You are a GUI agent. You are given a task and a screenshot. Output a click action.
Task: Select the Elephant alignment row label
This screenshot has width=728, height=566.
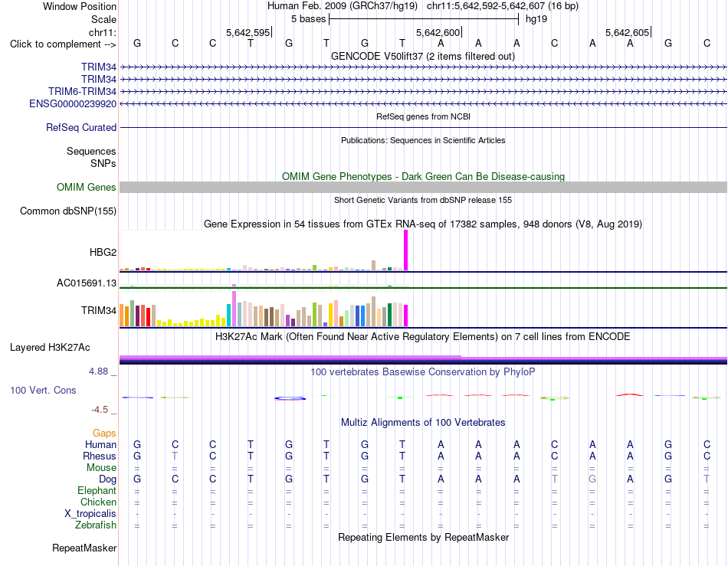tap(97, 491)
